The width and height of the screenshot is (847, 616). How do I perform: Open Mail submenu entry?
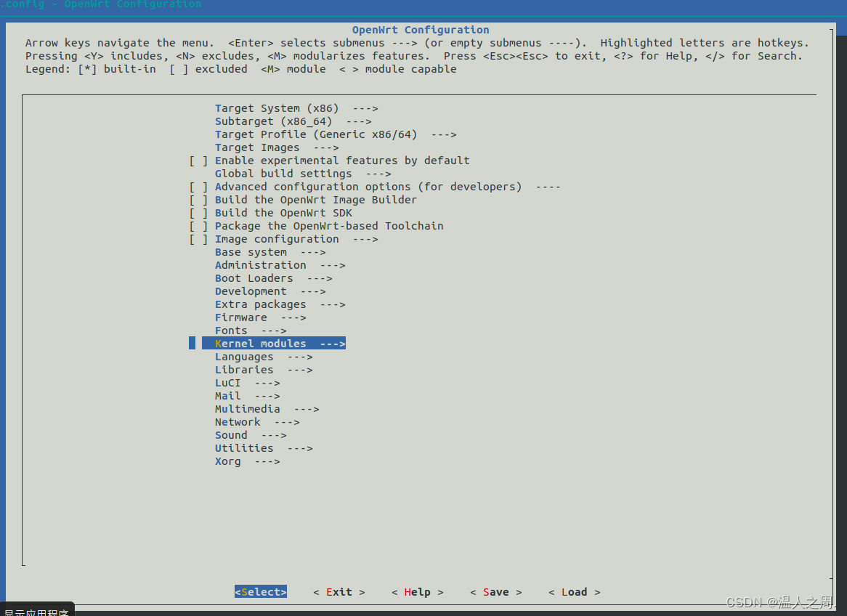point(248,396)
